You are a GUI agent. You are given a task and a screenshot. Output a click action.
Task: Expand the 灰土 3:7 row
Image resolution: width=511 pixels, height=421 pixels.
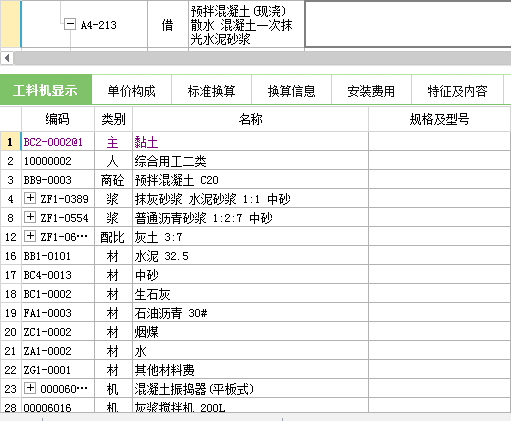pyautogui.click(x=30, y=236)
